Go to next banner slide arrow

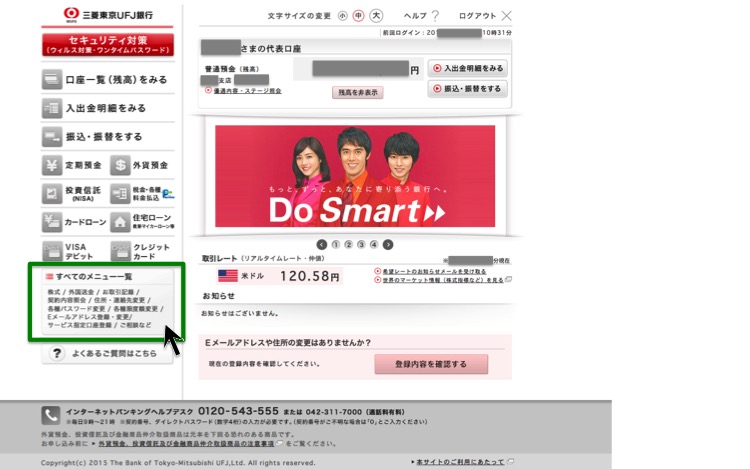(x=388, y=245)
